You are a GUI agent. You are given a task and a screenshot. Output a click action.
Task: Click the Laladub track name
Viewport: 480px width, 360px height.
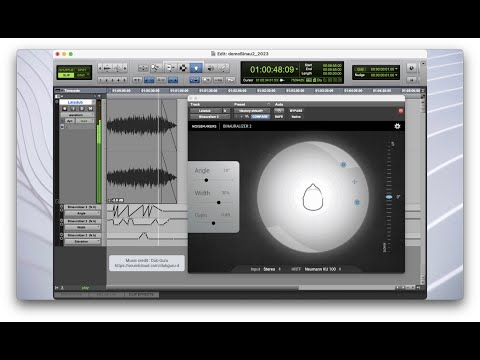point(76,102)
